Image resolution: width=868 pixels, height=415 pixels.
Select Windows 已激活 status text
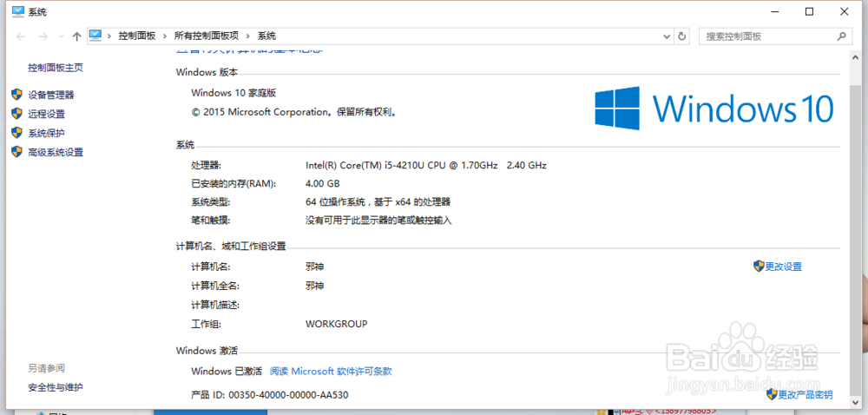click(x=227, y=372)
